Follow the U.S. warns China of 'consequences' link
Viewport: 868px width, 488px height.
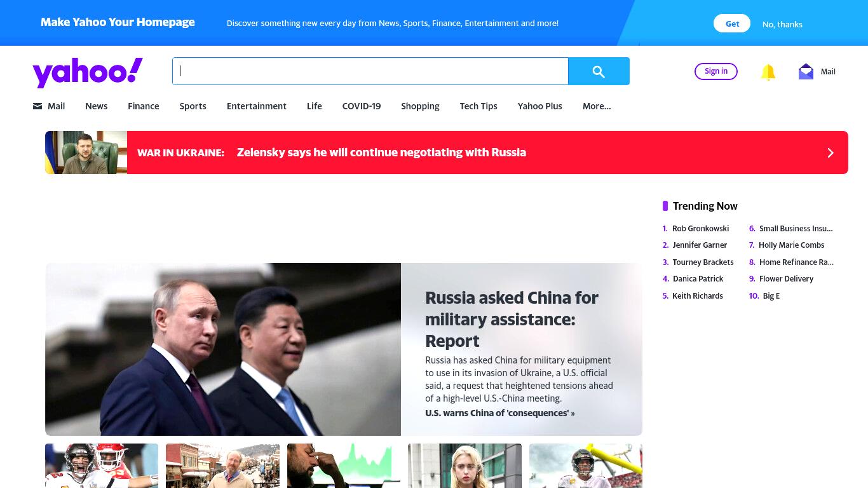pyautogui.click(x=500, y=413)
